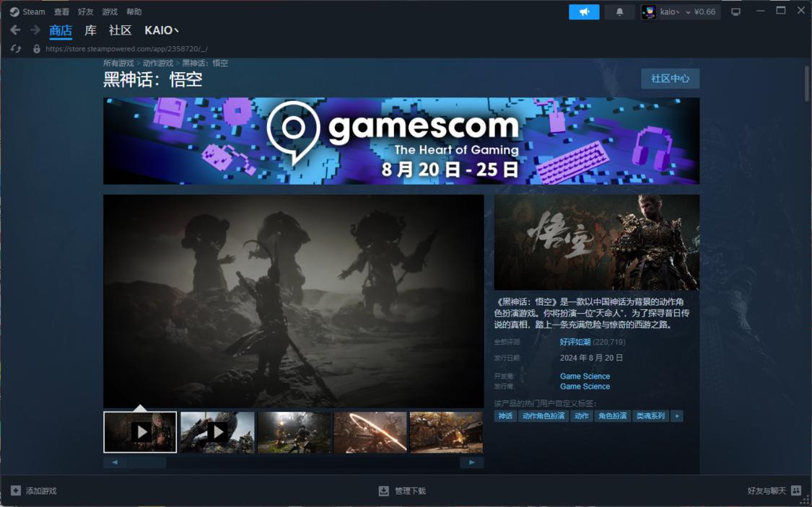This screenshot has height=507, width=812.
Task: Open 黑神话：悟空 breadcrumb link
Action: (205, 63)
